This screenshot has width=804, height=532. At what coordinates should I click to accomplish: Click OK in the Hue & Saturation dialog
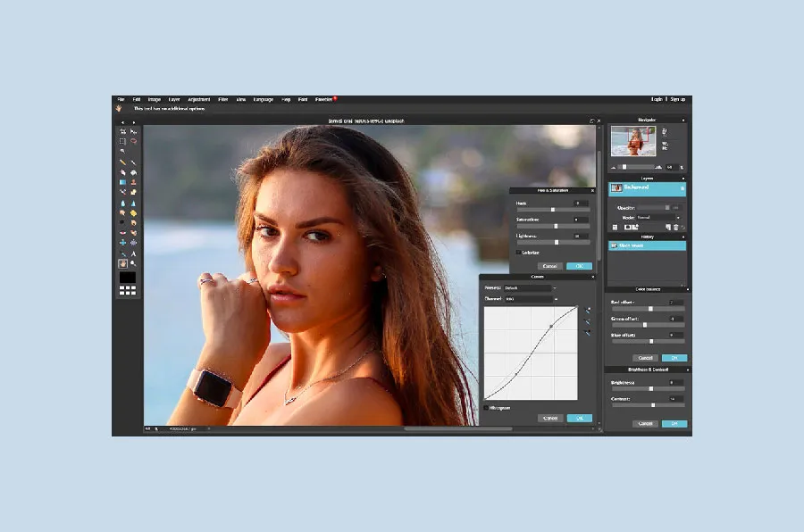(x=580, y=265)
